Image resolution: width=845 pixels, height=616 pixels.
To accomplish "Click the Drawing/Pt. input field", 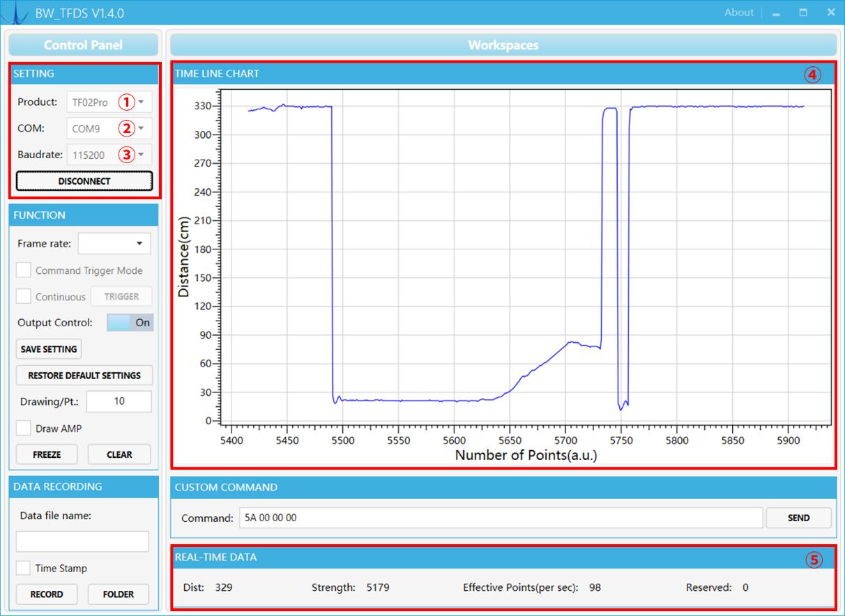I will click(x=119, y=401).
